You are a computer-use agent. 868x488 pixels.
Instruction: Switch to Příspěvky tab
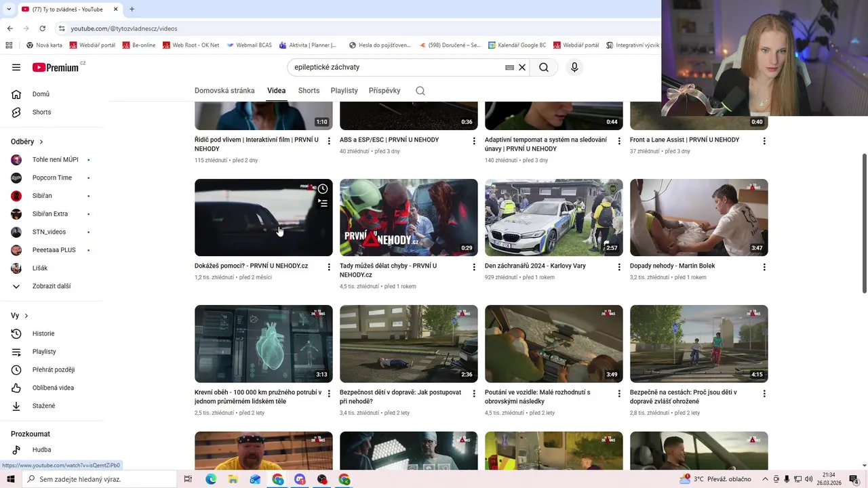(x=384, y=91)
